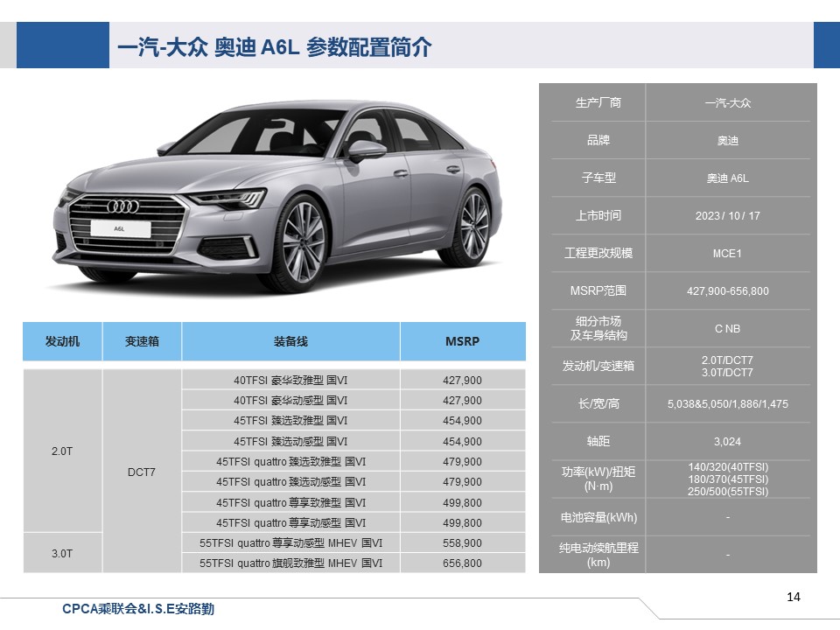Click the '纯电动续航里程(km)' label

[598, 555]
